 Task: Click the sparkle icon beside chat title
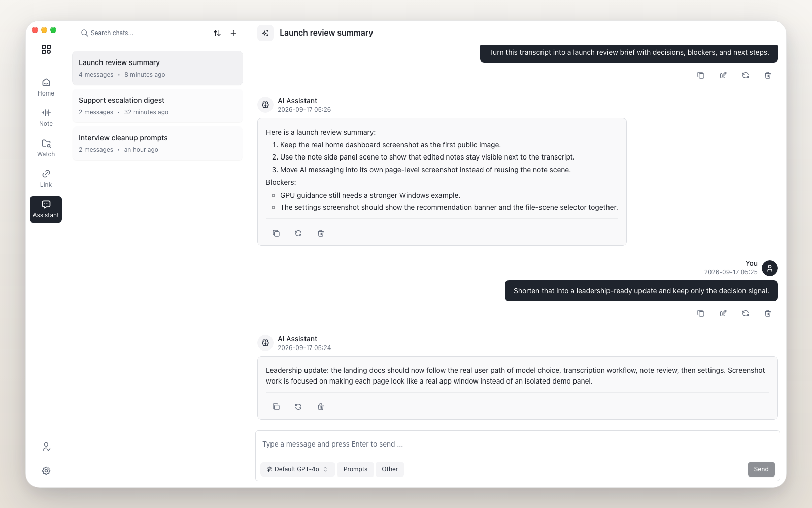pyautogui.click(x=265, y=33)
